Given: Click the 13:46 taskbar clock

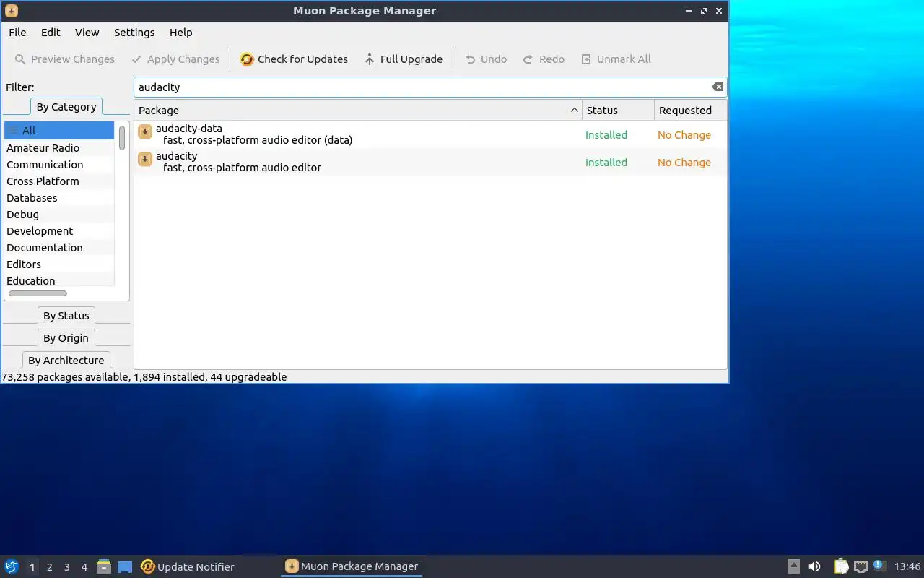Looking at the screenshot, I should click(x=907, y=567).
